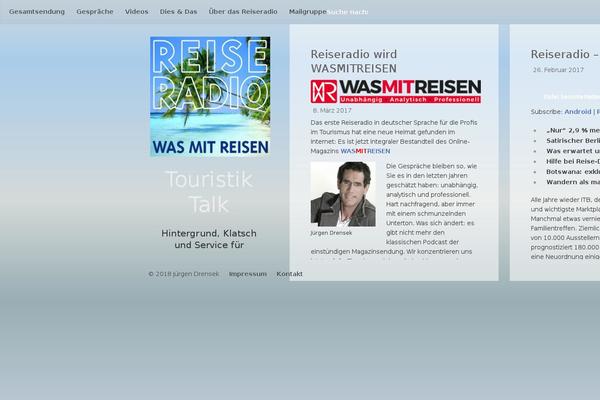
Task: Click the Reise Radio palm beach logo
Action: coord(210,96)
